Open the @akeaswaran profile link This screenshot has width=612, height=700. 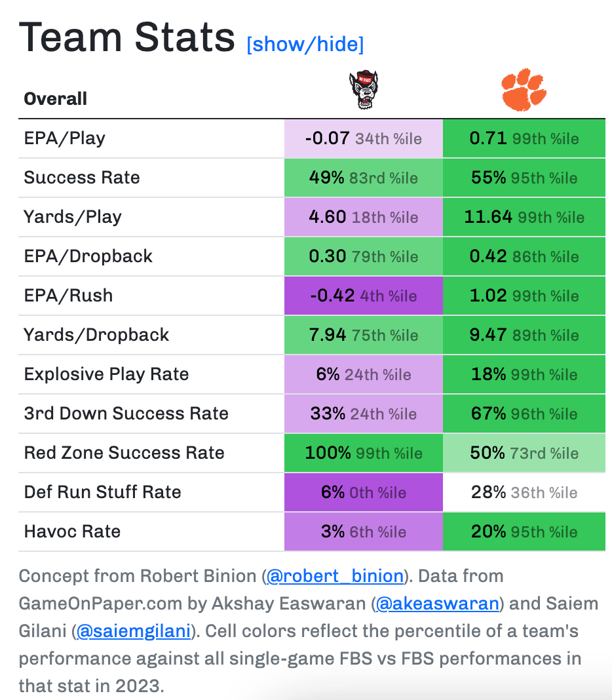click(437, 603)
